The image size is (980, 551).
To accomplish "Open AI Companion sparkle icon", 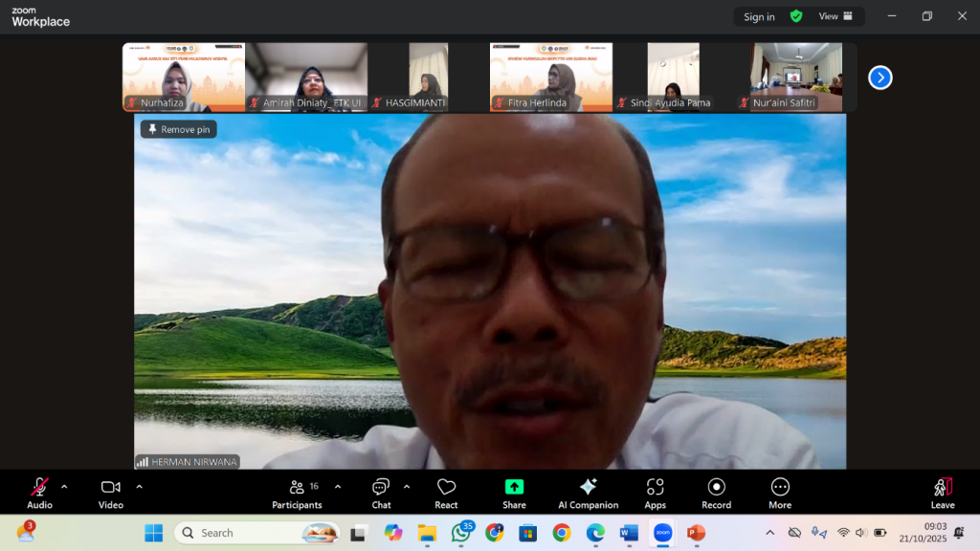I will tap(588, 488).
